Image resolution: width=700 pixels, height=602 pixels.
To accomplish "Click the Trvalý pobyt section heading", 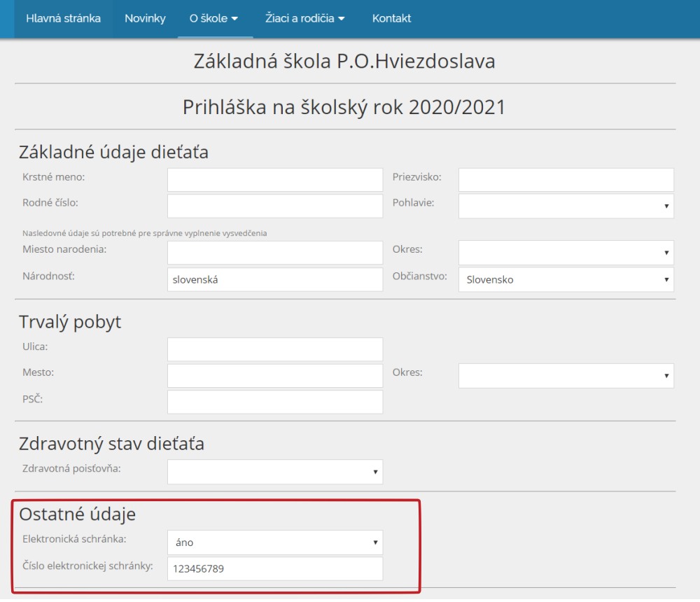I will point(69,322).
